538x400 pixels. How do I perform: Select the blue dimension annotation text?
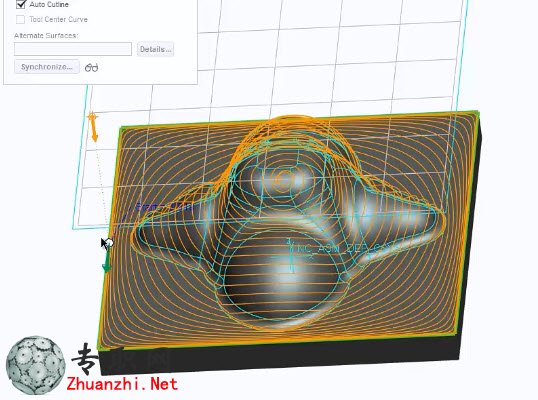point(163,207)
